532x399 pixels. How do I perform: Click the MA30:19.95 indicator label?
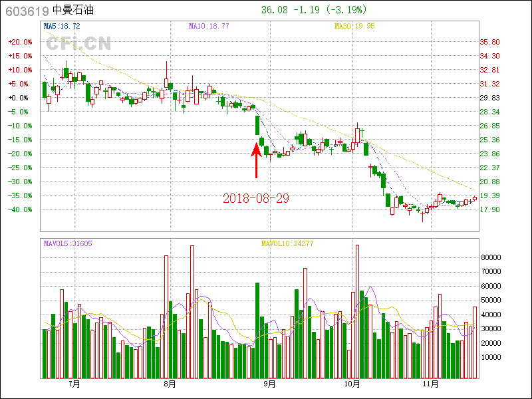point(354,26)
